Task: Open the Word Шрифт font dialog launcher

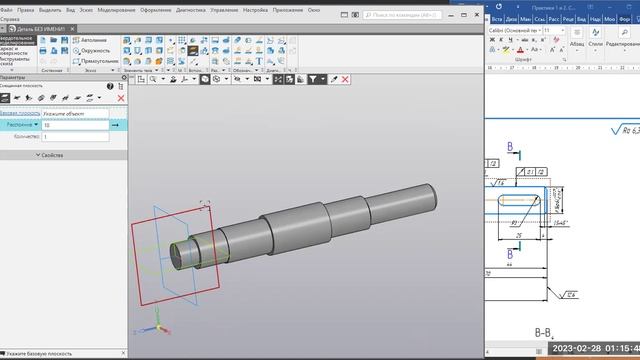Action: pos(564,60)
